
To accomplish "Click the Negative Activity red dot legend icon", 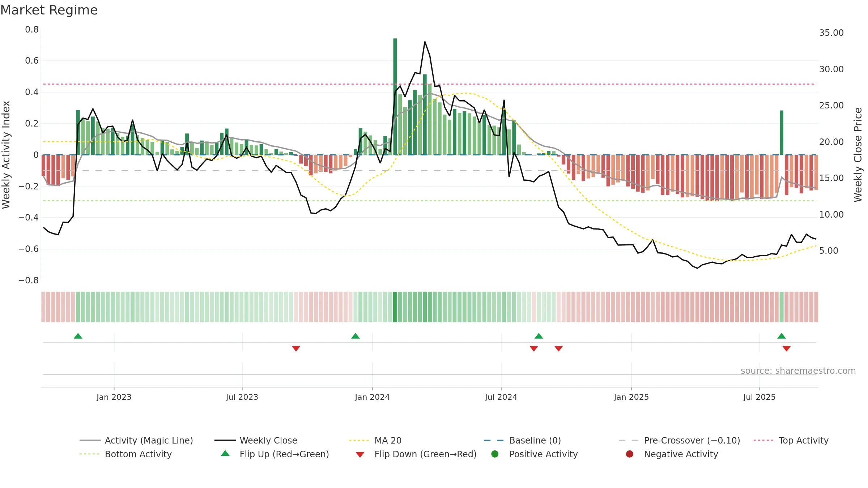I will click(x=630, y=454).
